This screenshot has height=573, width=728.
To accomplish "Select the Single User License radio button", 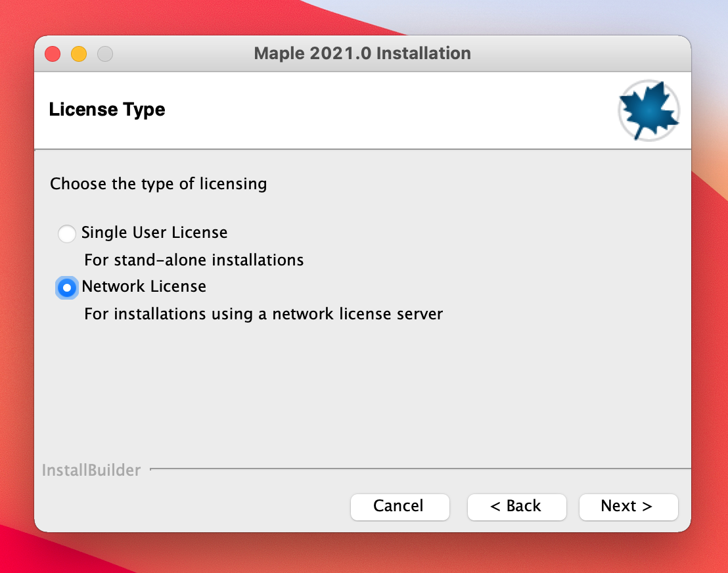I will pyautogui.click(x=66, y=233).
